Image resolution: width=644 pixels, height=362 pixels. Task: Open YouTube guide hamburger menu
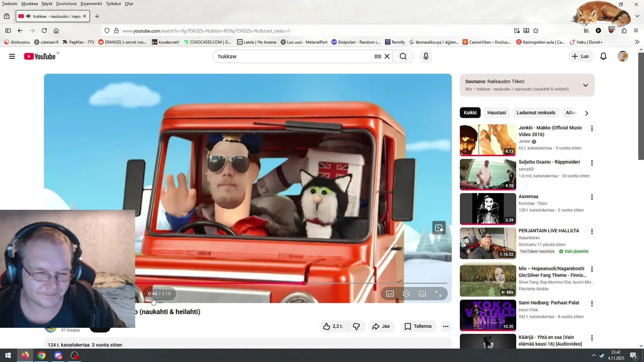pyautogui.click(x=12, y=56)
